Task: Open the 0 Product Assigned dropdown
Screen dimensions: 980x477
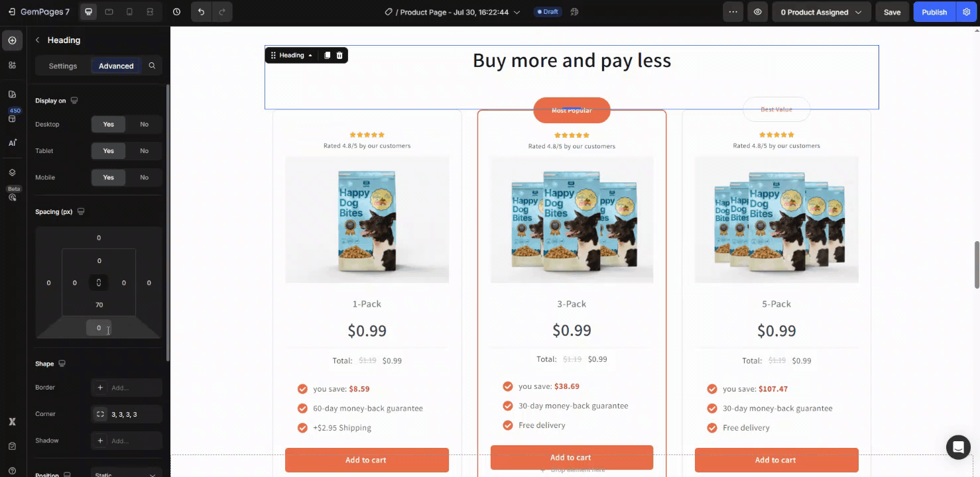Action: (821, 12)
